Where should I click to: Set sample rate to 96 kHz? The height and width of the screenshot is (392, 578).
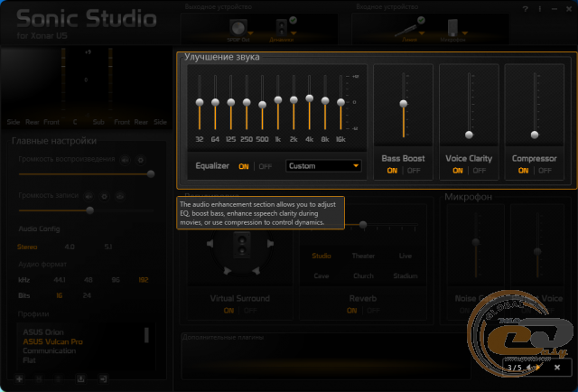point(116,280)
